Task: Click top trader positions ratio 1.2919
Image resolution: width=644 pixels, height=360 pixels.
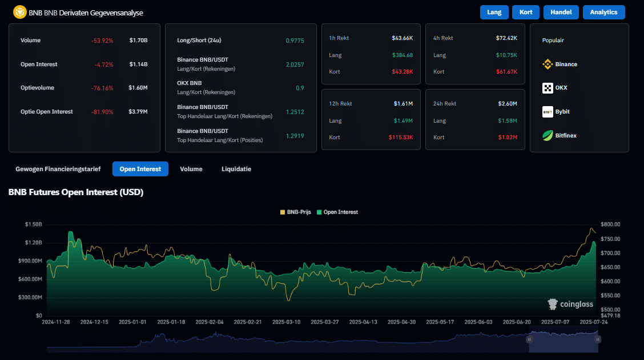Action: pos(295,135)
